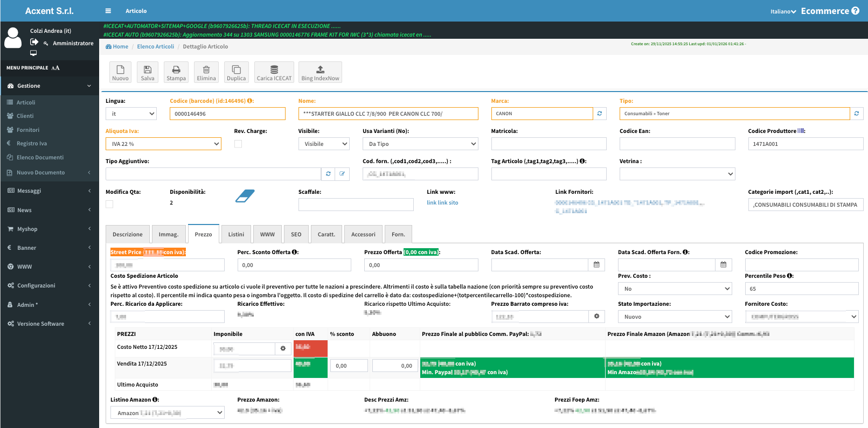Viewport: 868px width, 428px height.
Task: Go to Elenco Articoli breadcrumb link
Action: [155, 46]
